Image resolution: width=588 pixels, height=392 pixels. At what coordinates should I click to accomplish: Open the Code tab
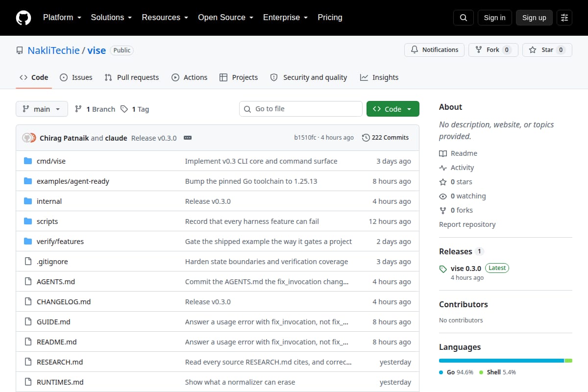(x=34, y=77)
